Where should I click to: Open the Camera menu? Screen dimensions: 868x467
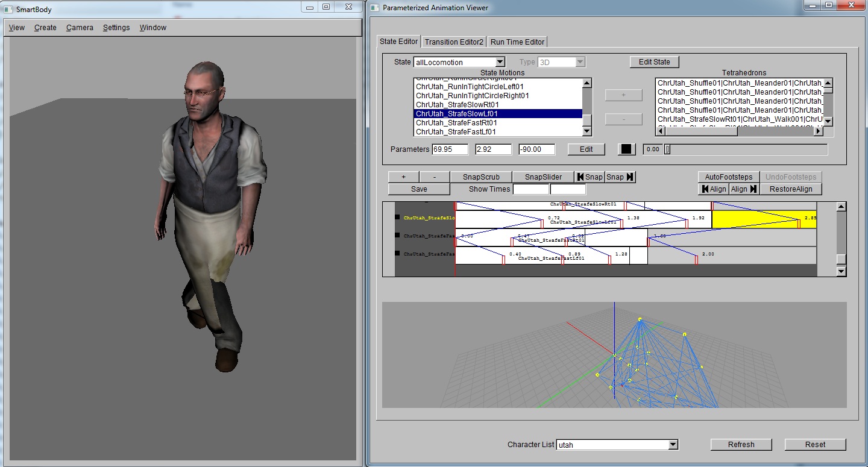(80, 28)
